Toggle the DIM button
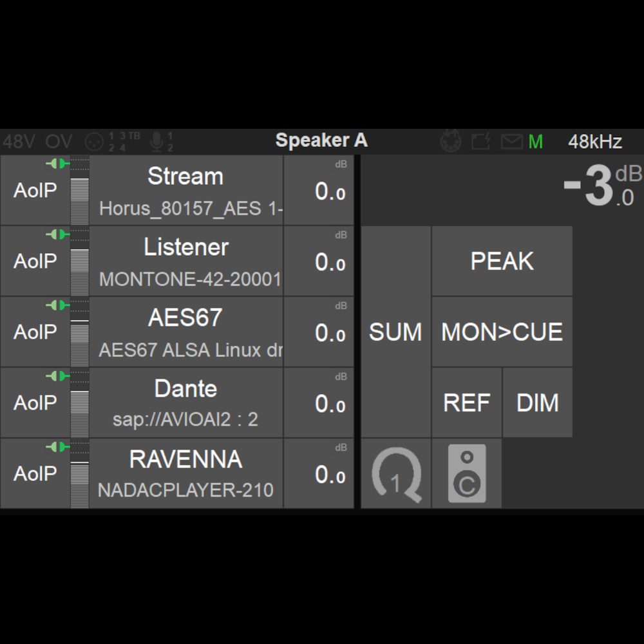 pos(537,402)
